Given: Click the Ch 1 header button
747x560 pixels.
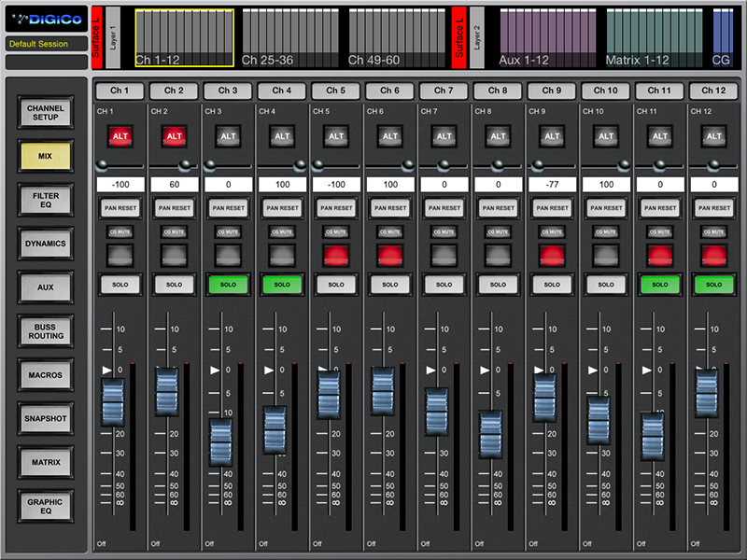Looking at the screenshot, I should pyautogui.click(x=120, y=91).
